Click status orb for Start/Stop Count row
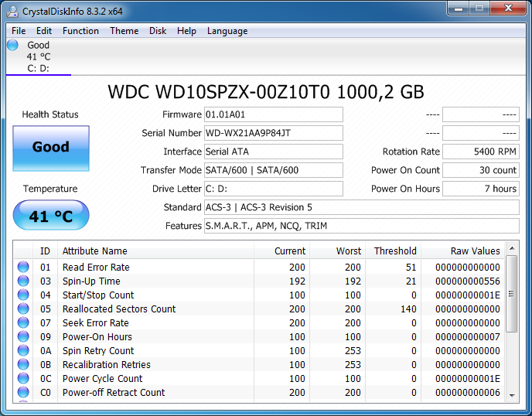Screen dimensions: 532x416 [23, 295]
